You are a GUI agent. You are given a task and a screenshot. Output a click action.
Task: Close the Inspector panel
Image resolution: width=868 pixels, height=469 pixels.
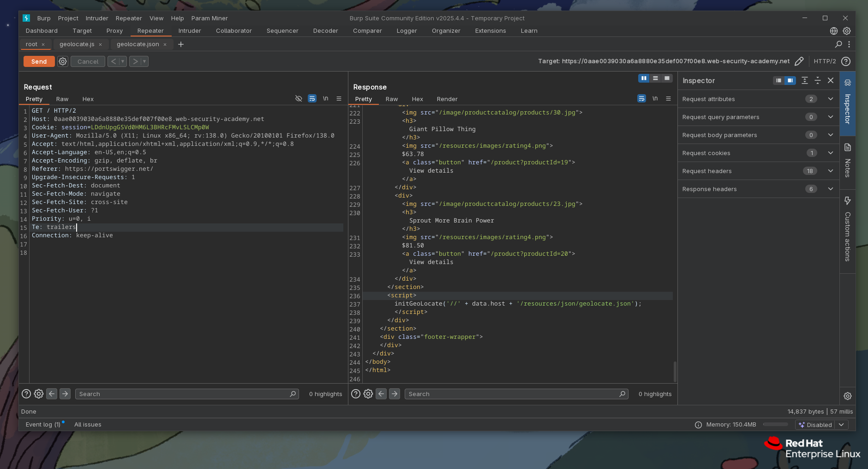pyautogui.click(x=831, y=80)
